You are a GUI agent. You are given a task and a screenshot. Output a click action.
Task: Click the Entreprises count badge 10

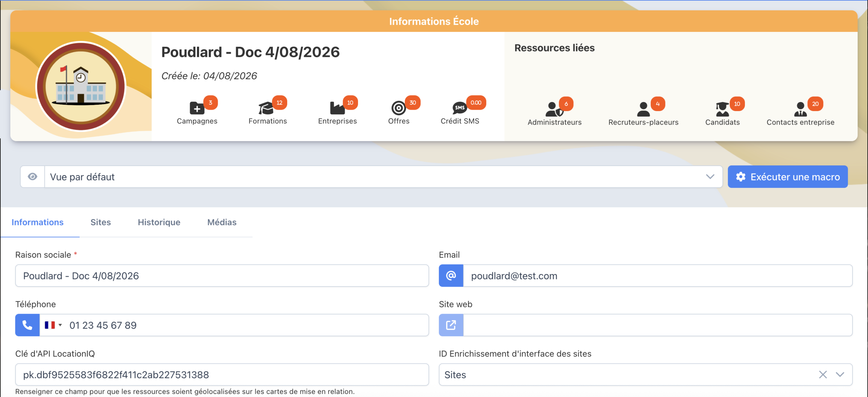(x=350, y=103)
